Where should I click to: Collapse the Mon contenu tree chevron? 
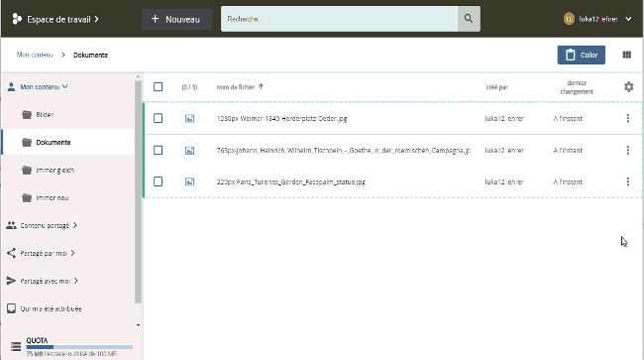pyautogui.click(x=64, y=86)
